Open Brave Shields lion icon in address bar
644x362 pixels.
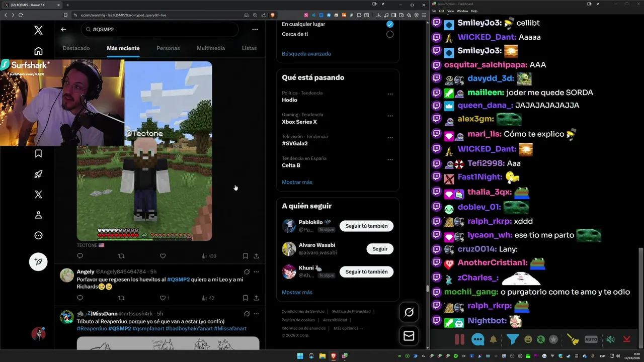pyautogui.click(x=272, y=15)
